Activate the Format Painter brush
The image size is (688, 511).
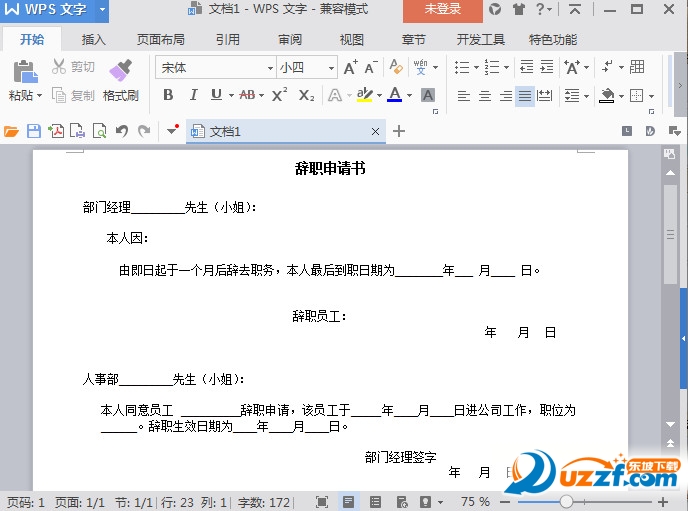click(121, 70)
